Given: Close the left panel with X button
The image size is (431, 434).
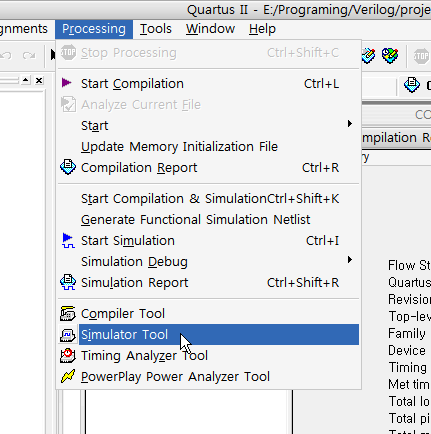Looking at the screenshot, I should click(x=39, y=80).
